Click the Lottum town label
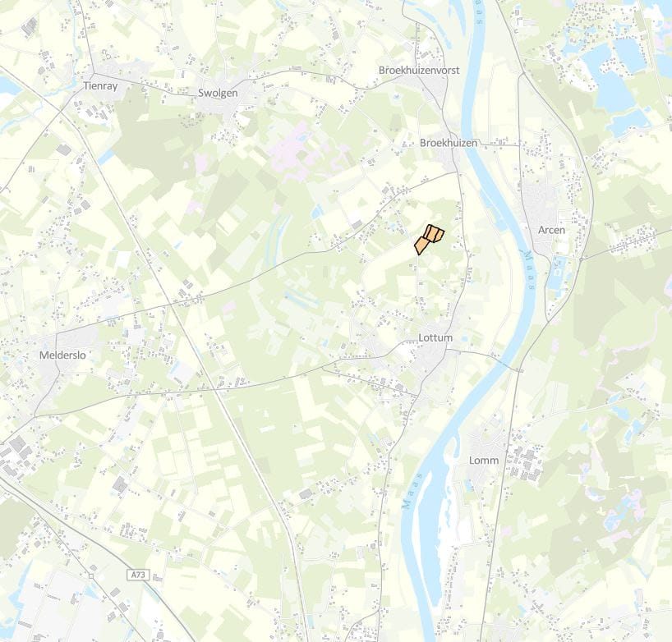The width and height of the screenshot is (672, 642). (x=435, y=338)
